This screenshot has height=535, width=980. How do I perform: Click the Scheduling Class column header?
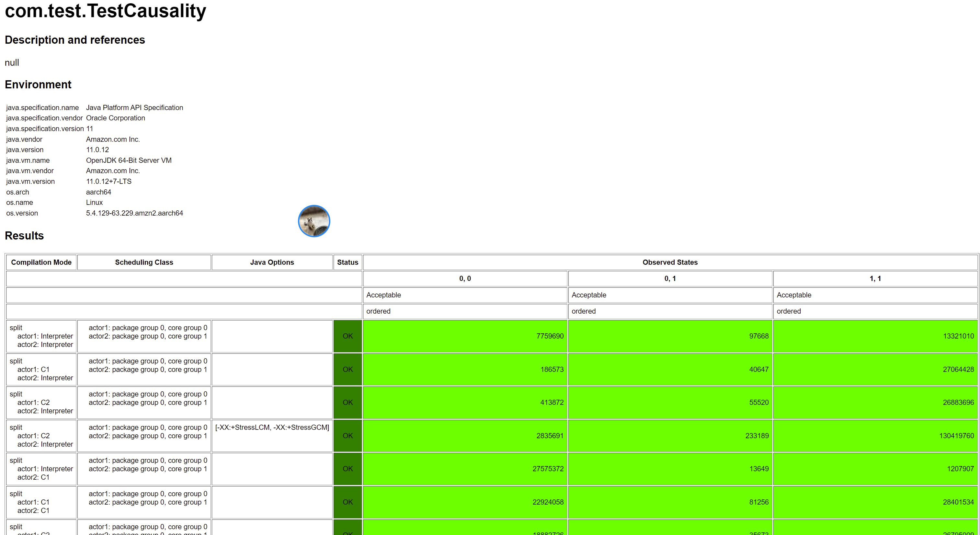[144, 262]
